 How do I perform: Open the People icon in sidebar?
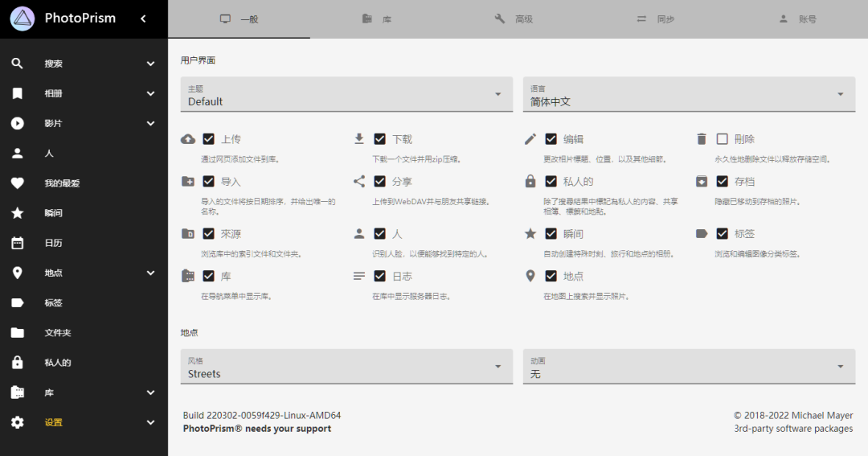coord(18,154)
